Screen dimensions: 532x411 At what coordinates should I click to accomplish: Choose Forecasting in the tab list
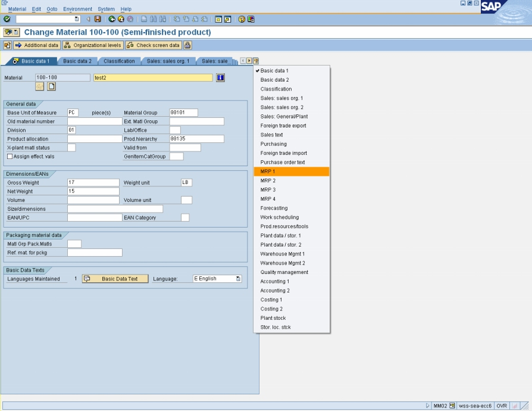point(292,208)
